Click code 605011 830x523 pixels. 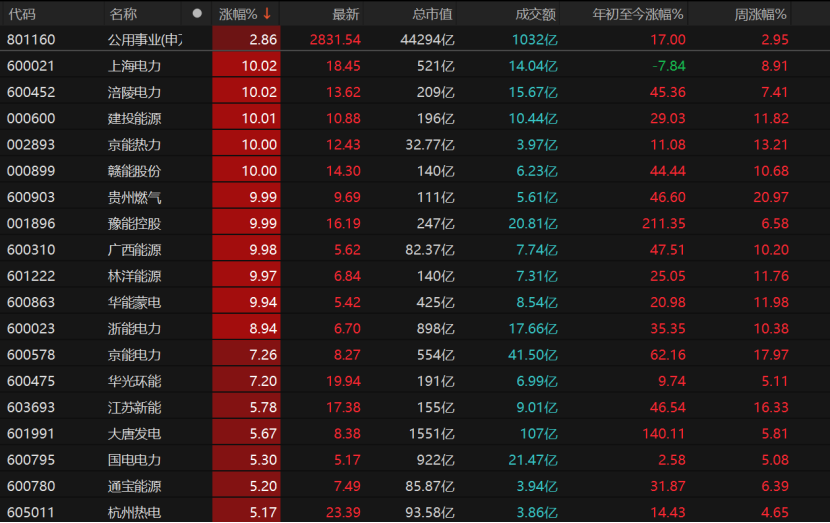(31, 512)
